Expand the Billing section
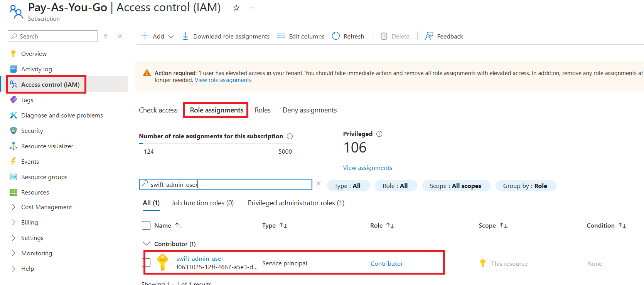Image resolution: width=644 pixels, height=285 pixels. [x=13, y=222]
